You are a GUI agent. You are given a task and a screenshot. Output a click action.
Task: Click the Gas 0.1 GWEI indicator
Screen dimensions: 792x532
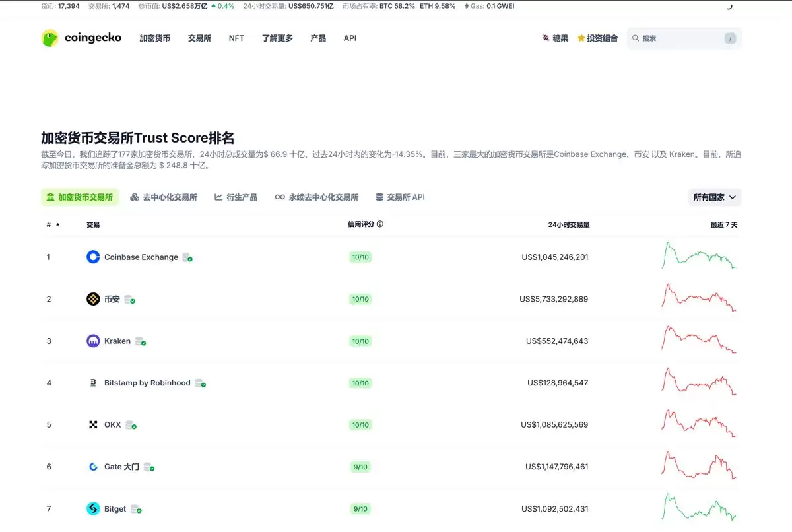(489, 6)
